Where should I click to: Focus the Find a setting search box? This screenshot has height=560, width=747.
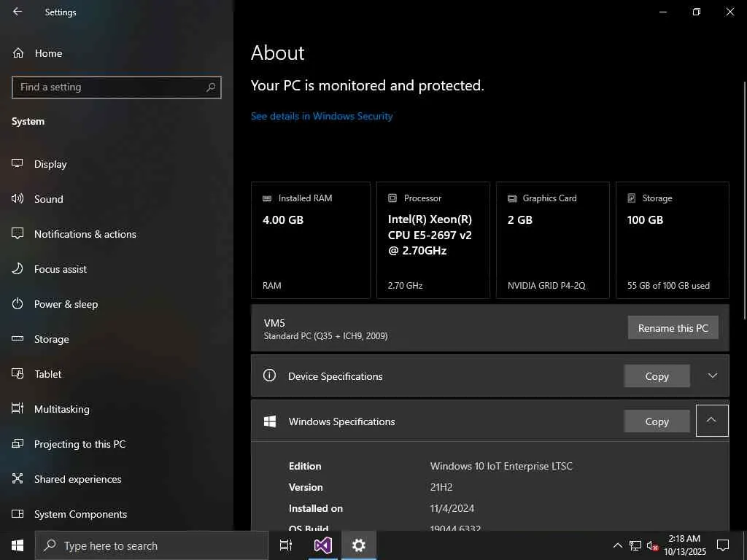[117, 87]
